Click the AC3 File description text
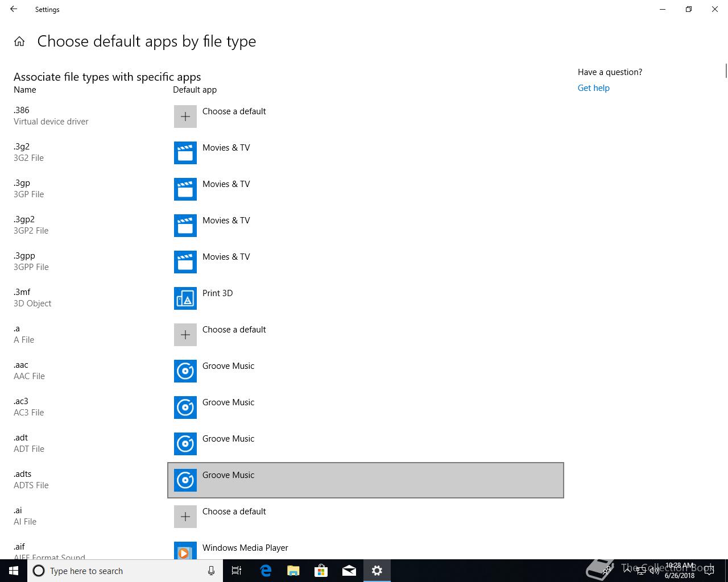This screenshot has height=582, width=728. pyautogui.click(x=28, y=413)
